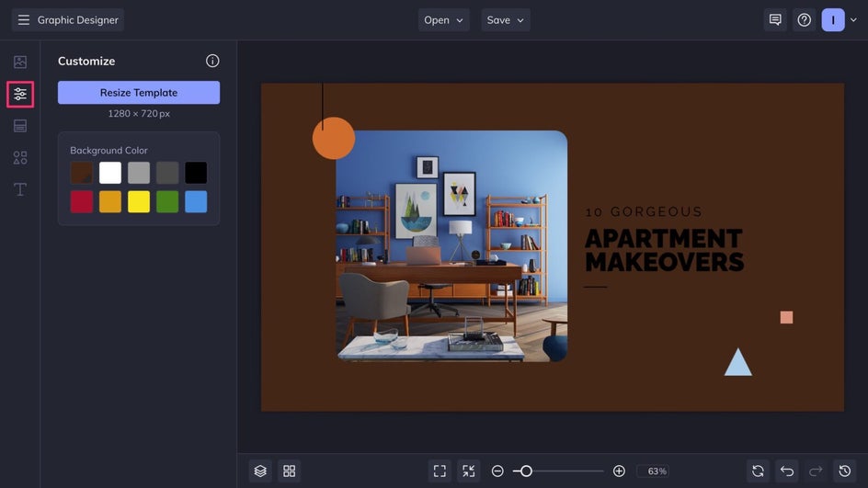Choose the red background color swatch
Viewport: 868px width, 488px height.
tap(82, 202)
